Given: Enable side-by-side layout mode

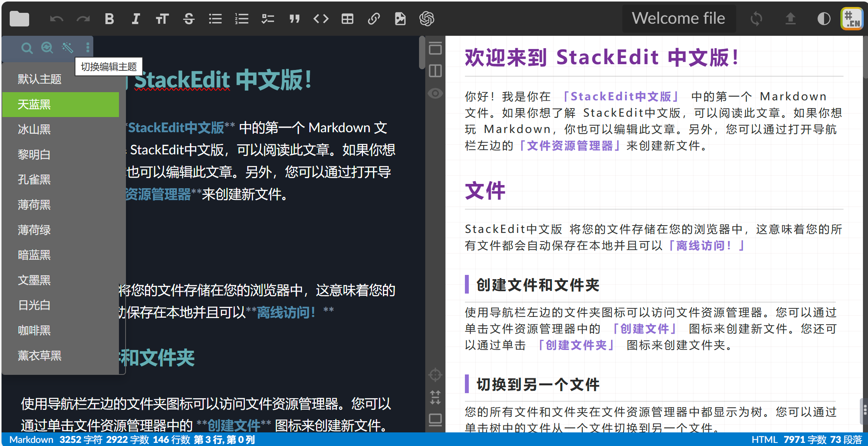Looking at the screenshot, I should pyautogui.click(x=435, y=71).
